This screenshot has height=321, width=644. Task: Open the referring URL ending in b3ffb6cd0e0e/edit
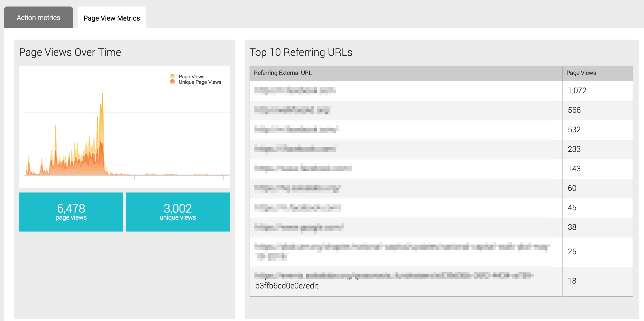click(x=287, y=285)
